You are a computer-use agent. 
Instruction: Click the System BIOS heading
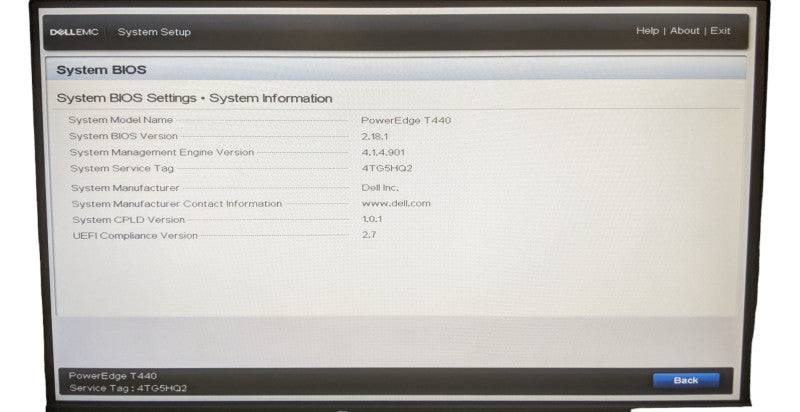point(101,70)
